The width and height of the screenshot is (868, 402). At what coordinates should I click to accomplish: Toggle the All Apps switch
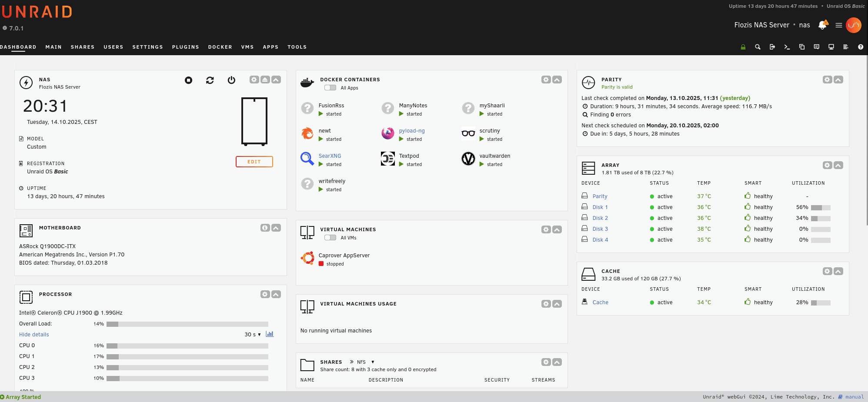tap(330, 88)
